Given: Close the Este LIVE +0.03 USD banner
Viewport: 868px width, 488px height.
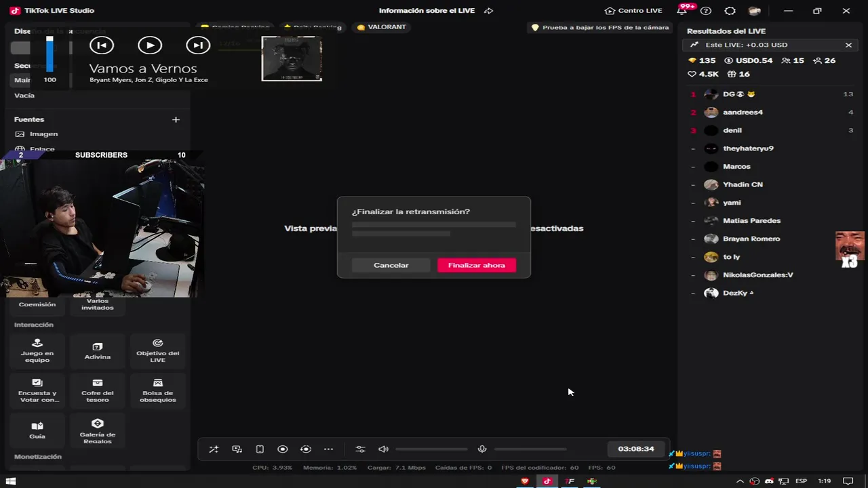Looking at the screenshot, I should pyautogui.click(x=848, y=45).
